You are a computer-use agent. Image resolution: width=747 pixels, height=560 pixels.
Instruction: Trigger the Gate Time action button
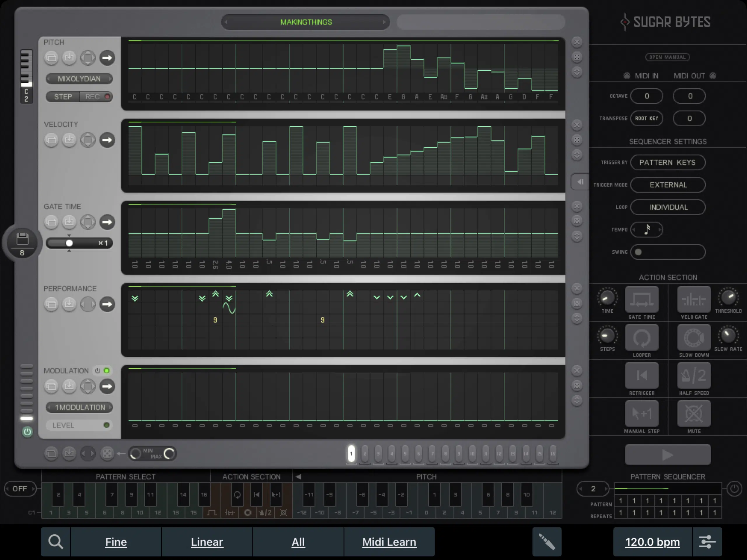[x=642, y=300]
